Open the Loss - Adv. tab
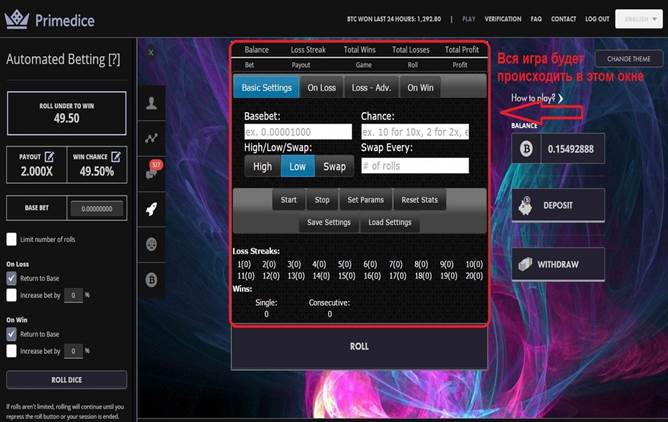This screenshot has width=668, height=422. tap(371, 87)
